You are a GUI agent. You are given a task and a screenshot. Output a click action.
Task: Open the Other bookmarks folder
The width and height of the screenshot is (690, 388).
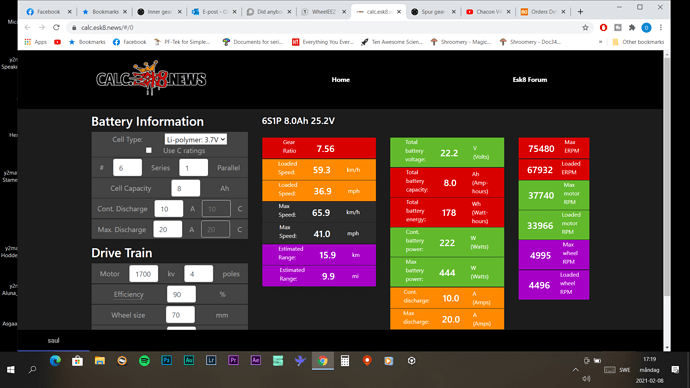638,42
